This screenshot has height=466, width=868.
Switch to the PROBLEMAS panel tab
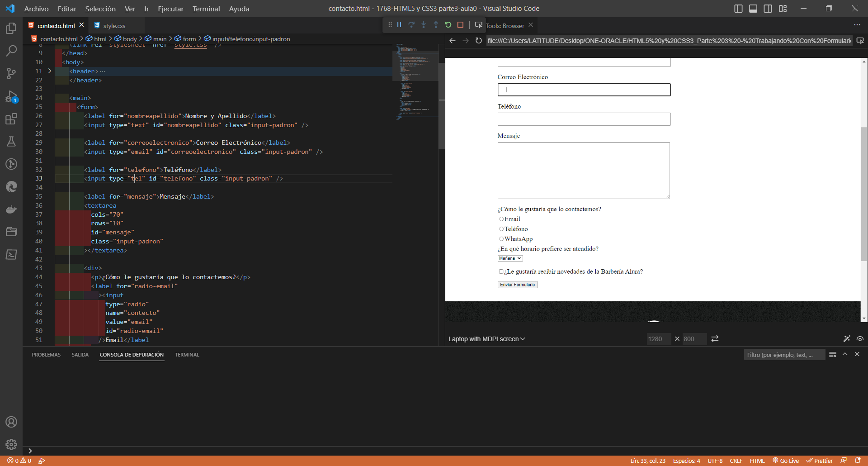coord(46,355)
